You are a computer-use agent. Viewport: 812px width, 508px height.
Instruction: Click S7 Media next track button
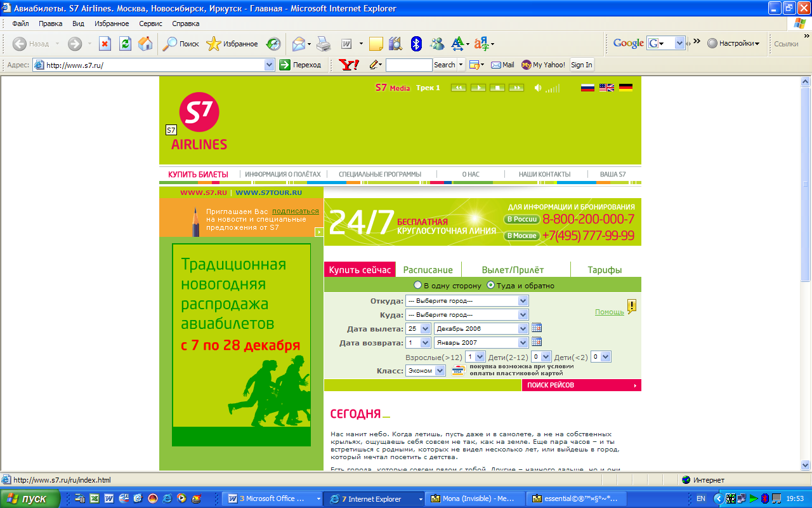(x=516, y=88)
